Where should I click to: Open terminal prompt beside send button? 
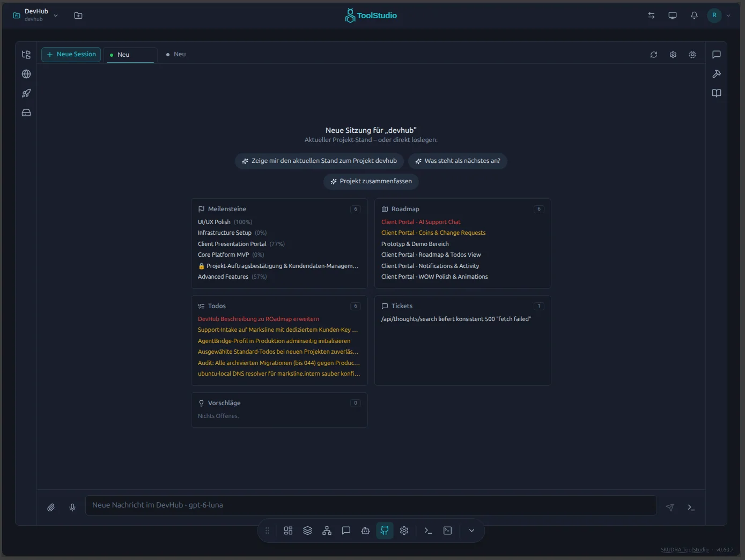691,507
